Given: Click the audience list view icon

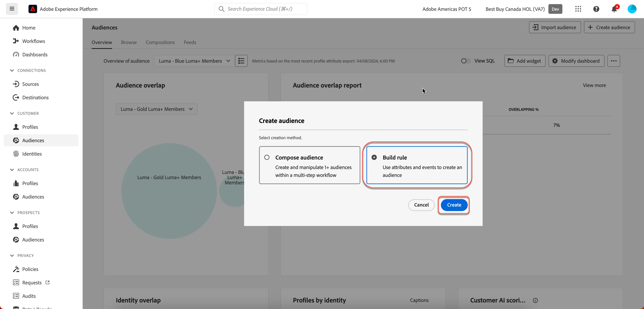Looking at the screenshot, I should point(241,61).
